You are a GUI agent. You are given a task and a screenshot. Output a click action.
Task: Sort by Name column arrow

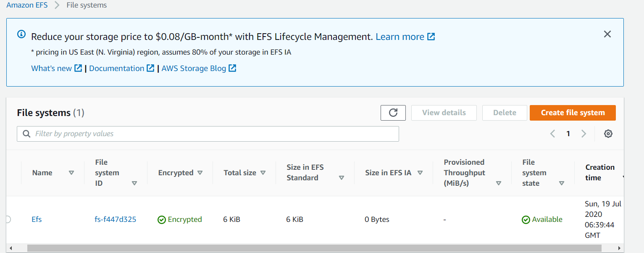click(x=71, y=173)
